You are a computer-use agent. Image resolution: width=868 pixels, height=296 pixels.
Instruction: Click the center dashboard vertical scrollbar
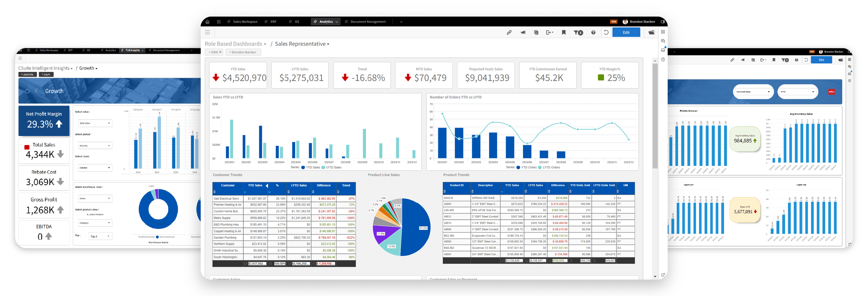pyautogui.click(x=655, y=116)
